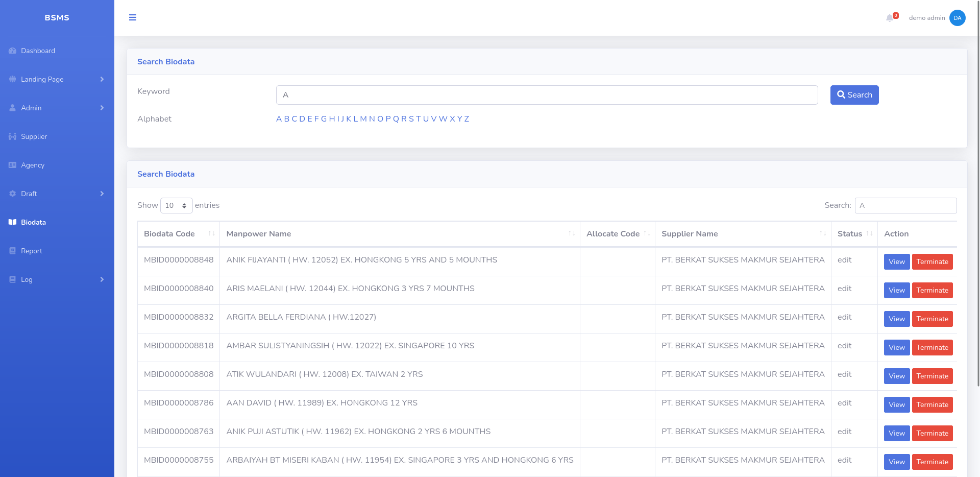Open the Agency menu item

pos(57,165)
